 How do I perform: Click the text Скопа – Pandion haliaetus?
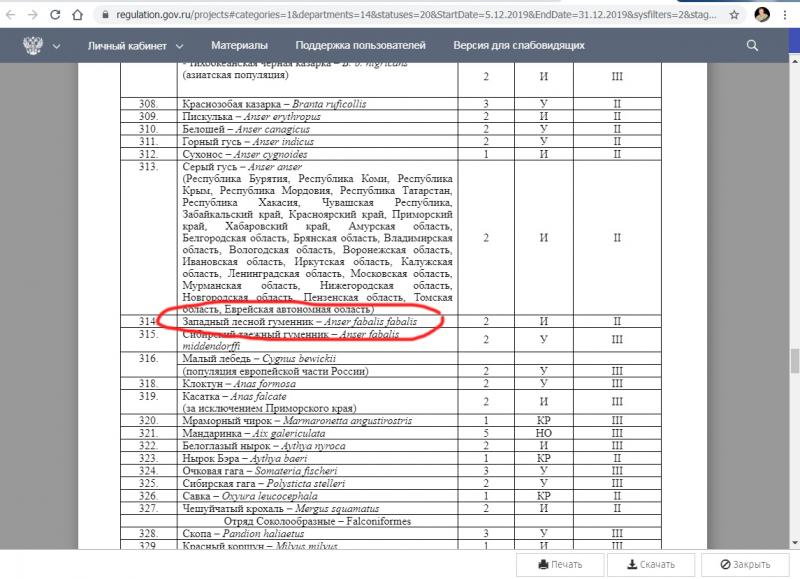click(x=243, y=534)
